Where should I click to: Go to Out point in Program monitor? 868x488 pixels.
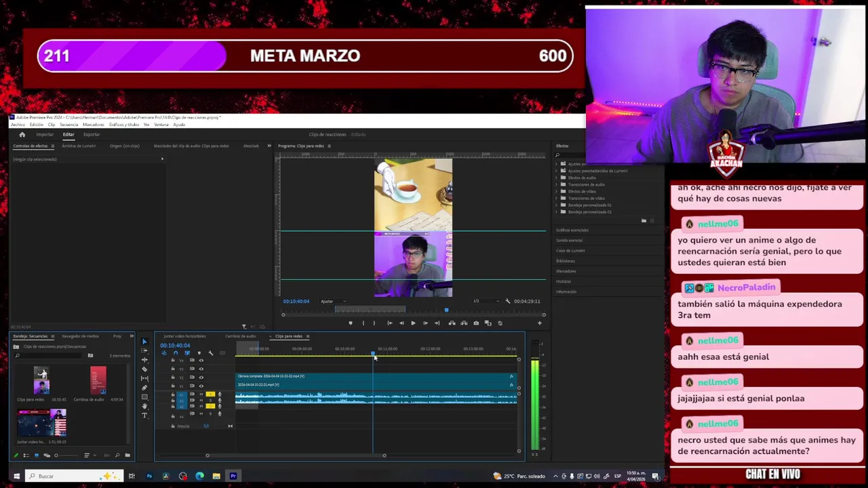pos(437,323)
